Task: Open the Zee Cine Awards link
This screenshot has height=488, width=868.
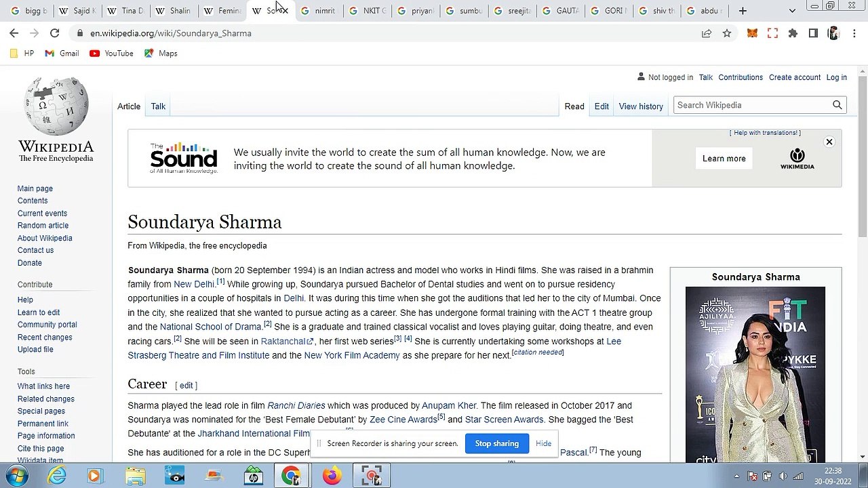Action: tap(403, 420)
